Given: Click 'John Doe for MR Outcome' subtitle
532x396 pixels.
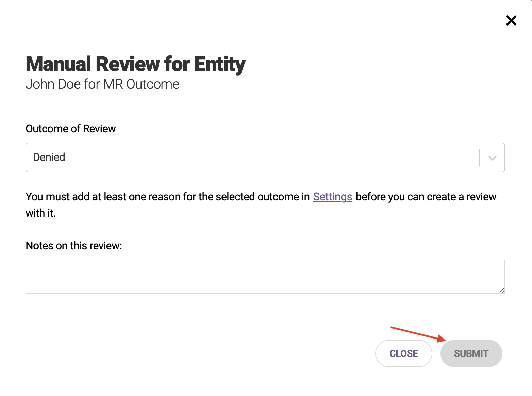Looking at the screenshot, I should [x=102, y=84].
